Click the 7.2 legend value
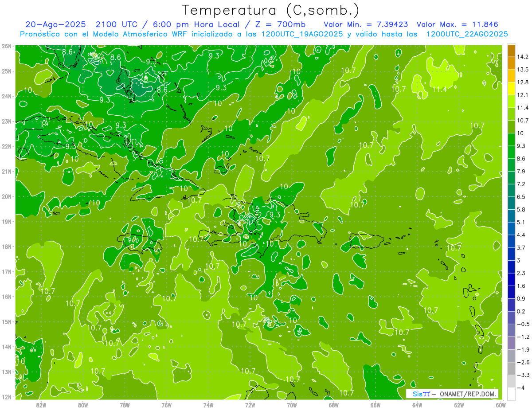532x411 pixels. [x=521, y=184]
